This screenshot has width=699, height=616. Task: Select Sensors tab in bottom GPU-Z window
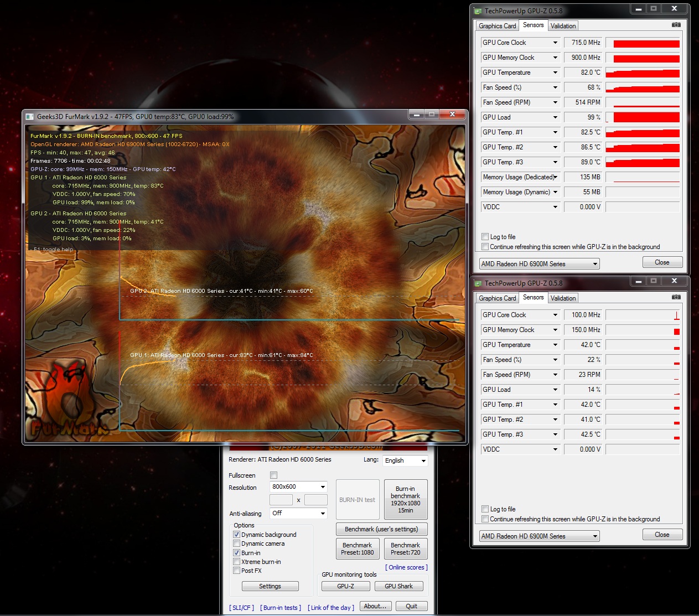(533, 297)
